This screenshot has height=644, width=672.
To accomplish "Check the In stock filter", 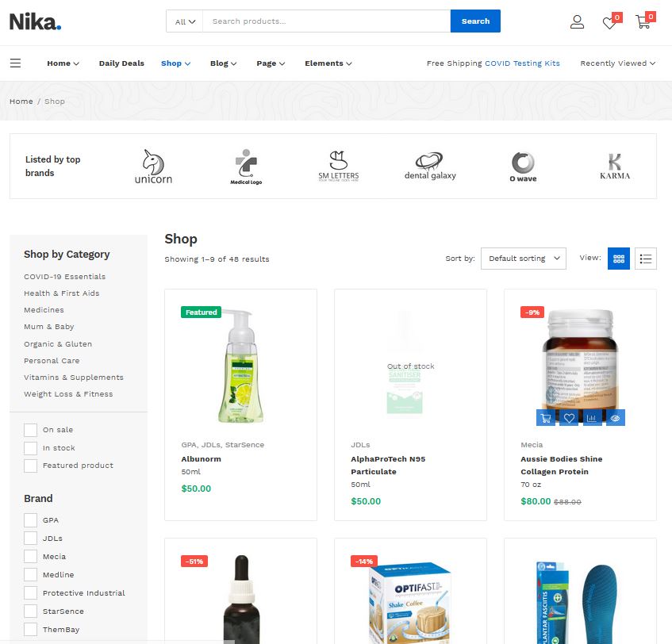I will click(x=30, y=448).
